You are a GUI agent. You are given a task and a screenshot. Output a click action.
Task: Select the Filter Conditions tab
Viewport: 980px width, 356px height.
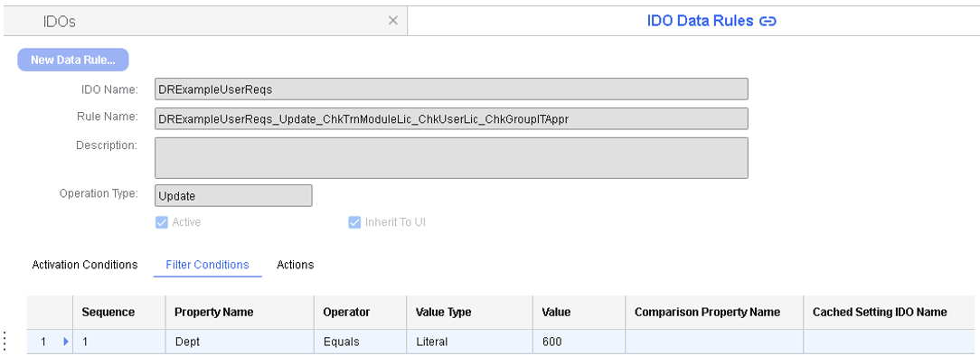(208, 265)
